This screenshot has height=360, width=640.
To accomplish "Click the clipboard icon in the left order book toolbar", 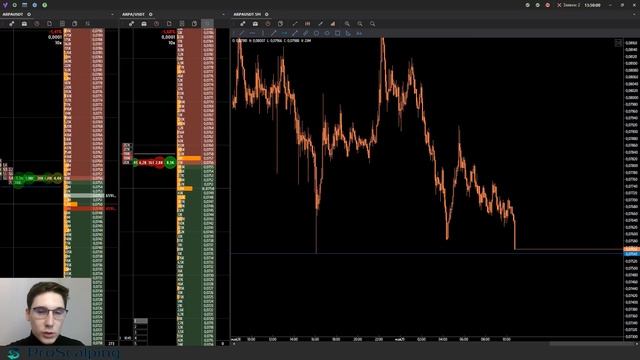I will (75, 24).
